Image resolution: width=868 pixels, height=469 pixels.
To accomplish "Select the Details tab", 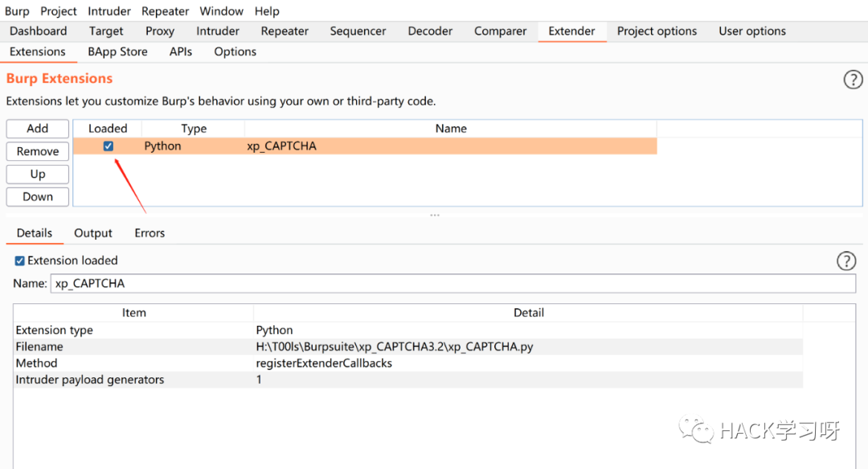I will pyautogui.click(x=35, y=232).
